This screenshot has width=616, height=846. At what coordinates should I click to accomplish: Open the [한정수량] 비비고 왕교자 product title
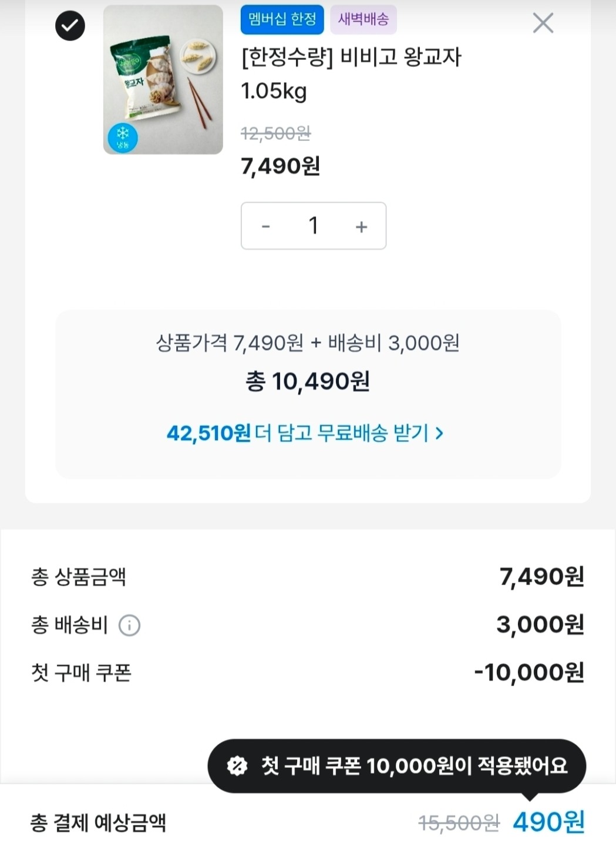(351, 58)
